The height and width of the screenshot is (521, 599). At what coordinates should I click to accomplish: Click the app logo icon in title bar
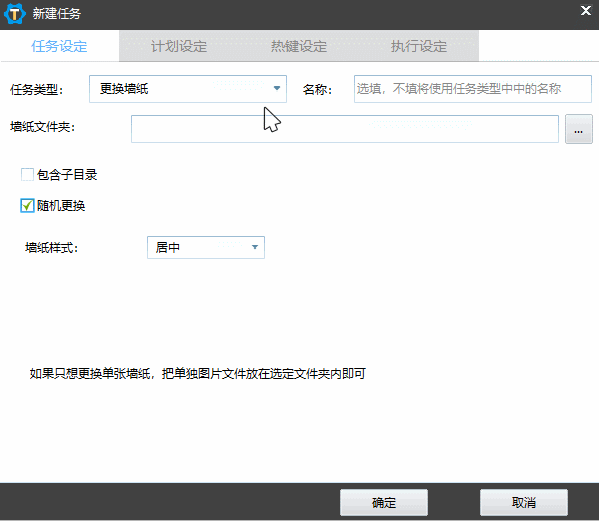coord(15,14)
